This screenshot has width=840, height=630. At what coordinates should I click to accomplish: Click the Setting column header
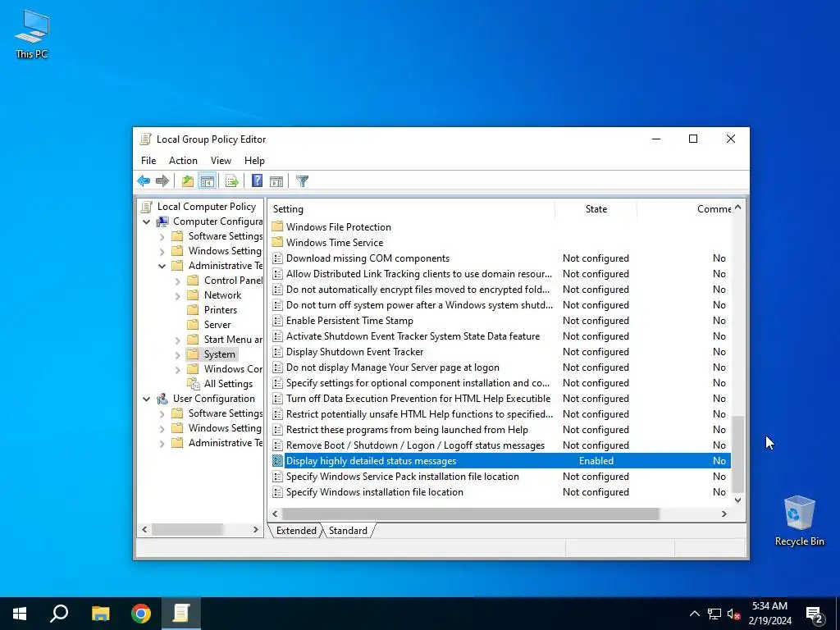click(x=412, y=209)
